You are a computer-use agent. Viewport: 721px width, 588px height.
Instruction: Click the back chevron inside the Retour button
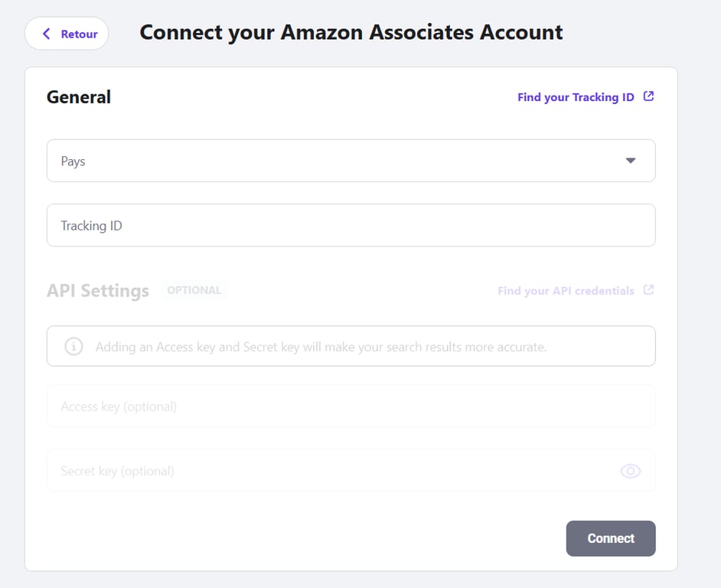46,34
